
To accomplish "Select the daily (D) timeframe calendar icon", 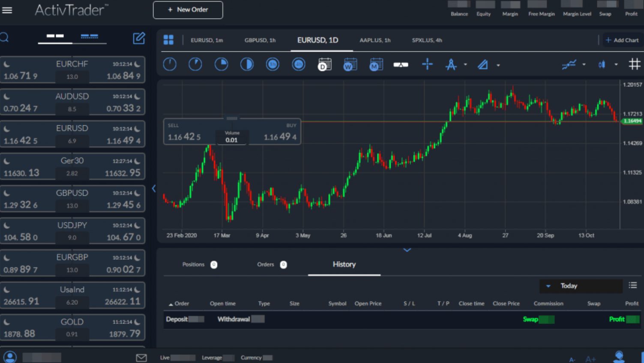I will (x=324, y=65).
